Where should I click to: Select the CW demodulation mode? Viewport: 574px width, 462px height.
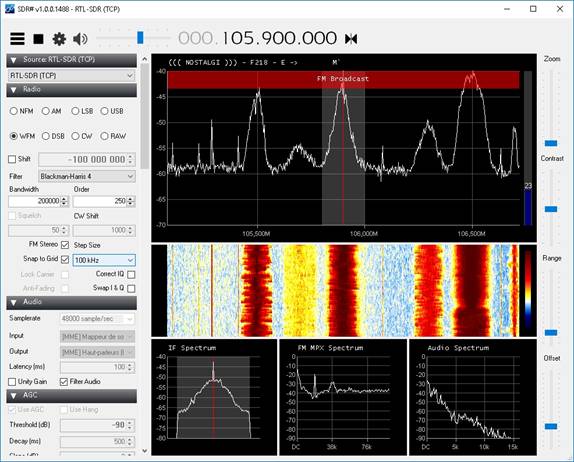[x=82, y=136]
